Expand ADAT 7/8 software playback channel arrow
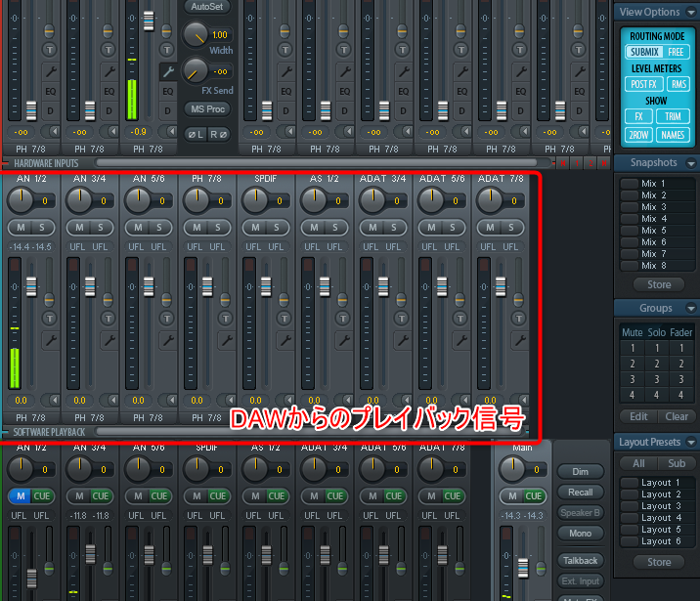Screen dimensions: 700x601 (x=523, y=400)
